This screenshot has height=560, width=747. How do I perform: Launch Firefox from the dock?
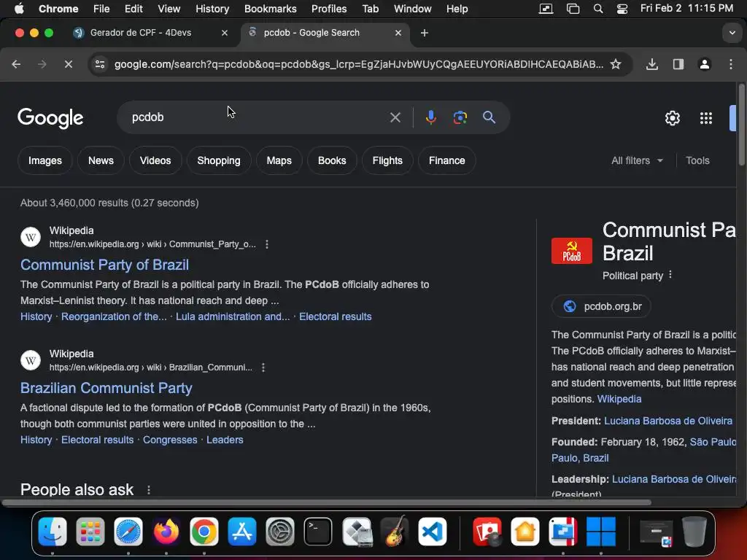166,531
